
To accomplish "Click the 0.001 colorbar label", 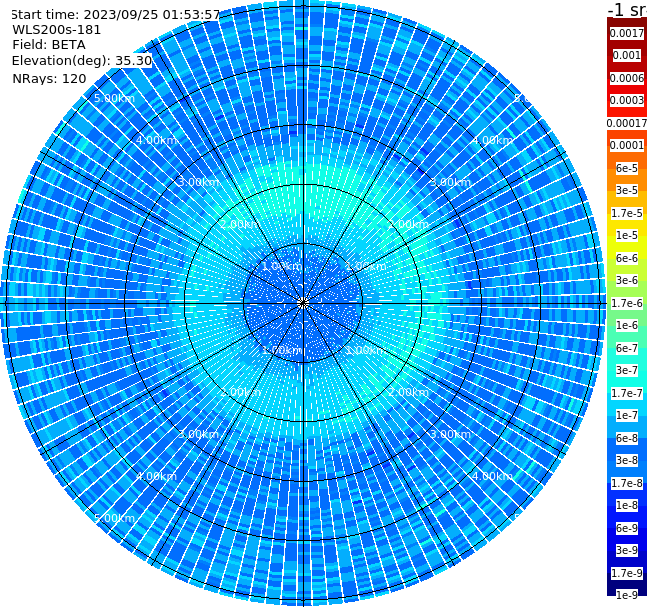I will pos(626,55).
